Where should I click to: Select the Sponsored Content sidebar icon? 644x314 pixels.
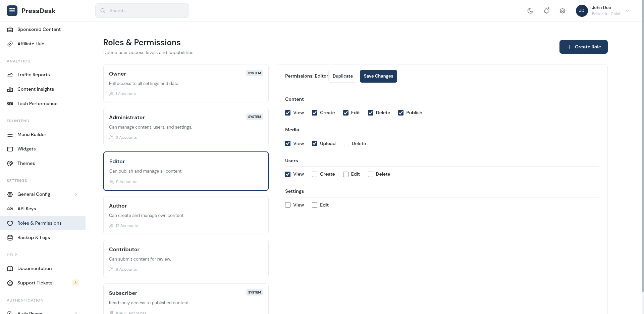tap(10, 29)
